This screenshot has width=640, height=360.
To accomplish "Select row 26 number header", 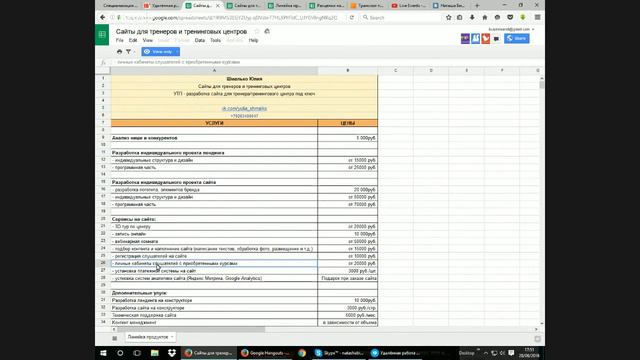I will click(103, 263).
